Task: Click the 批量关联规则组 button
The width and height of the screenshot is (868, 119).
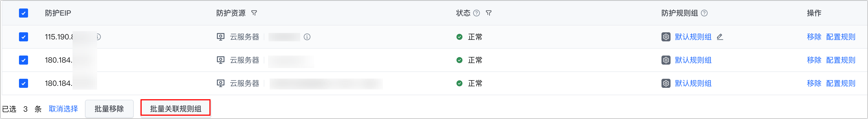Action: [176, 109]
